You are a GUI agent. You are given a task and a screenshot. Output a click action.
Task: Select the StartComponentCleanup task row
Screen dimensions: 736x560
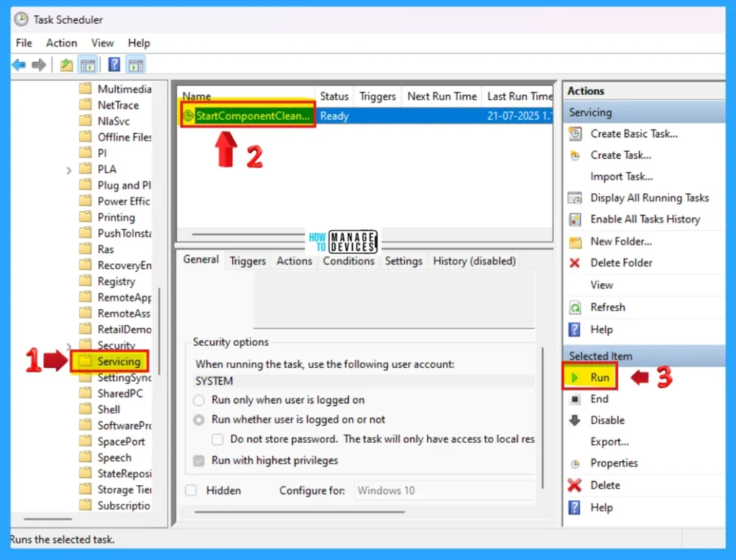[364, 116]
